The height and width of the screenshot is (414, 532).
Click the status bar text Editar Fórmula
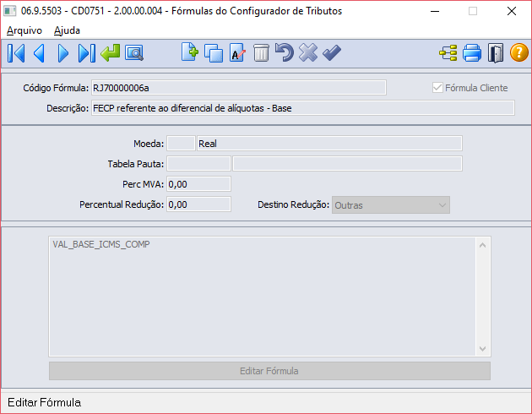(45, 402)
